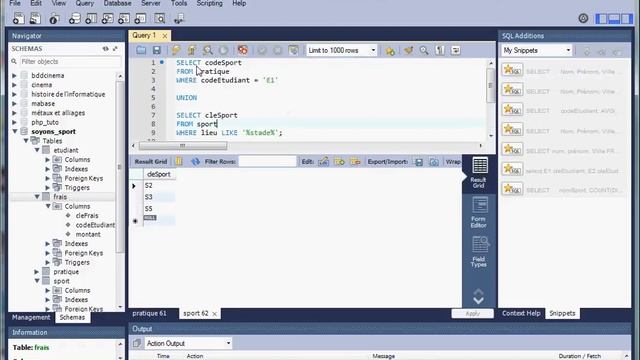
Task: Toggle the left sidebar panel icon
Action: click(x=601, y=18)
